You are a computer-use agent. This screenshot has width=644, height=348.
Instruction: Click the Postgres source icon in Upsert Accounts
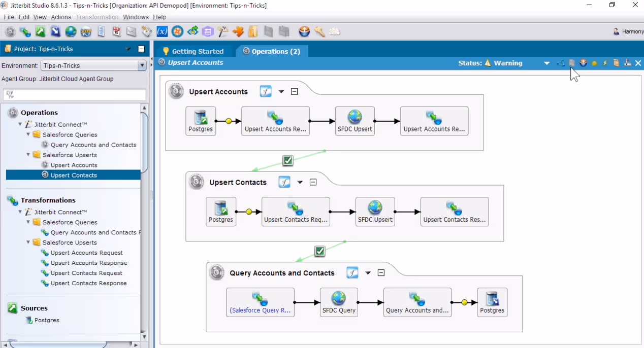(x=201, y=121)
